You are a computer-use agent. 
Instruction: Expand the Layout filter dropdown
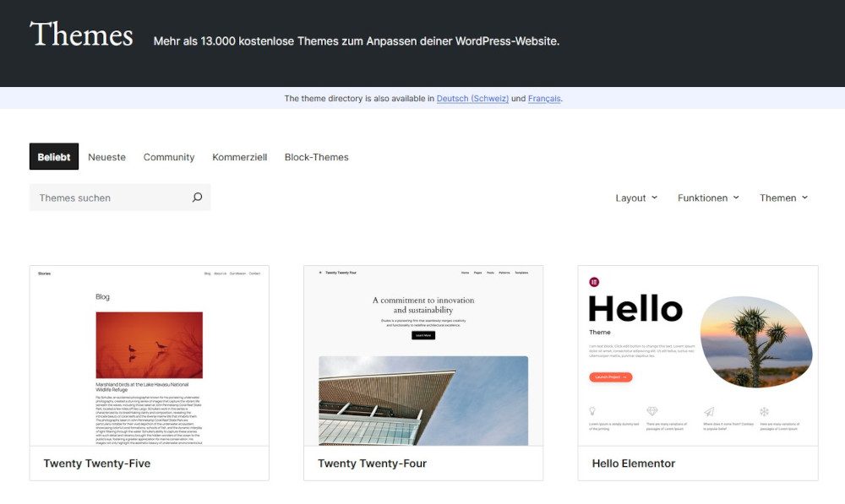click(x=636, y=198)
